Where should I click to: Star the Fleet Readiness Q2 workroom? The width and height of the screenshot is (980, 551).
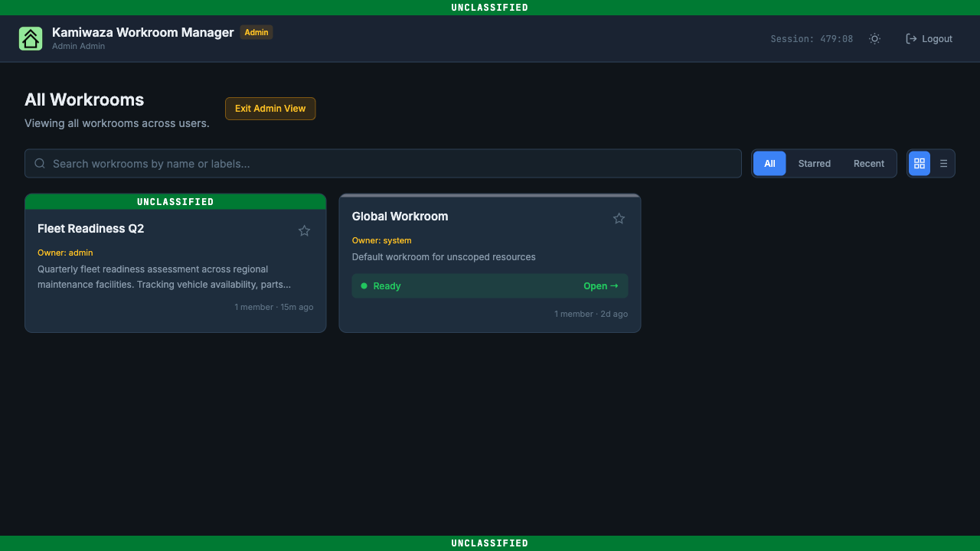tap(304, 230)
